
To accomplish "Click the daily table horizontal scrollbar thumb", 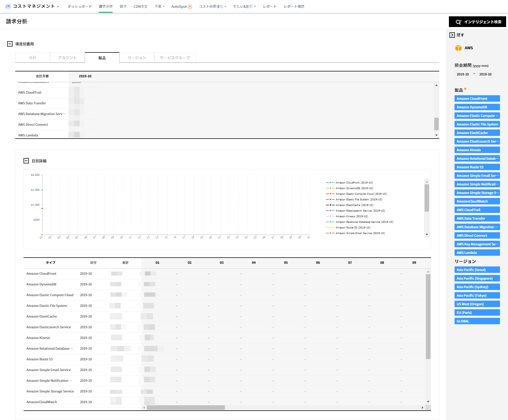I will (186, 407).
